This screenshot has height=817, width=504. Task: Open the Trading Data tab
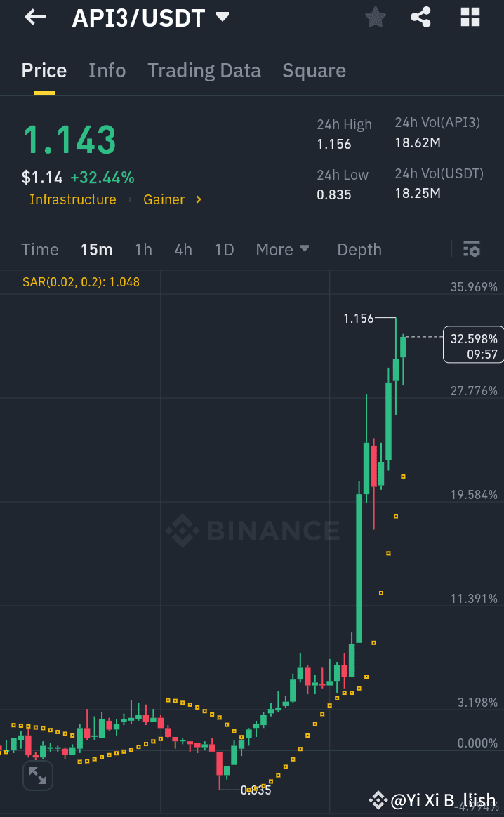point(204,70)
